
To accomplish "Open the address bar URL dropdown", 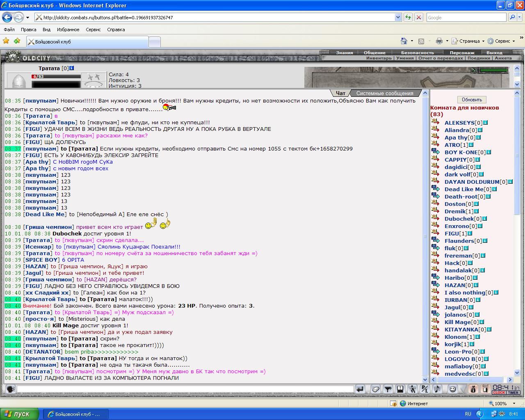I will coord(398,17).
